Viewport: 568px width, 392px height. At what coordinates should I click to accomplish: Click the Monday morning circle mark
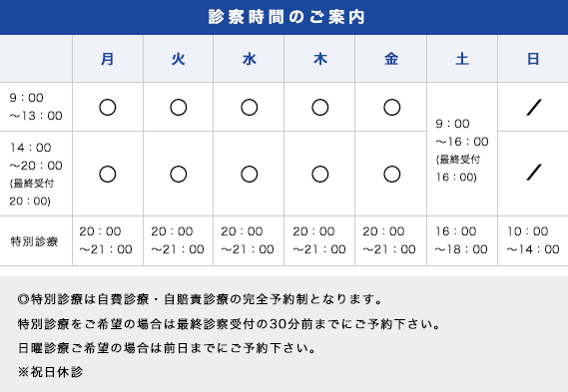[x=108, y=108]
